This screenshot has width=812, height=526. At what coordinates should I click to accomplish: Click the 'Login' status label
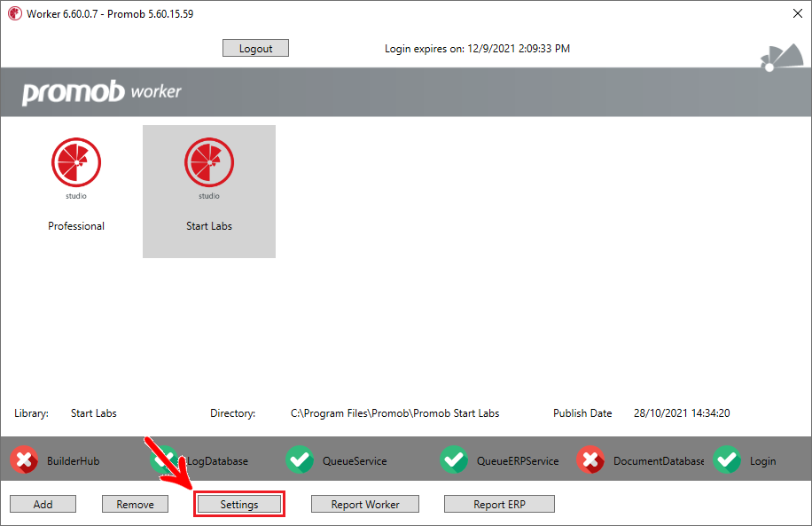point(763,460)
